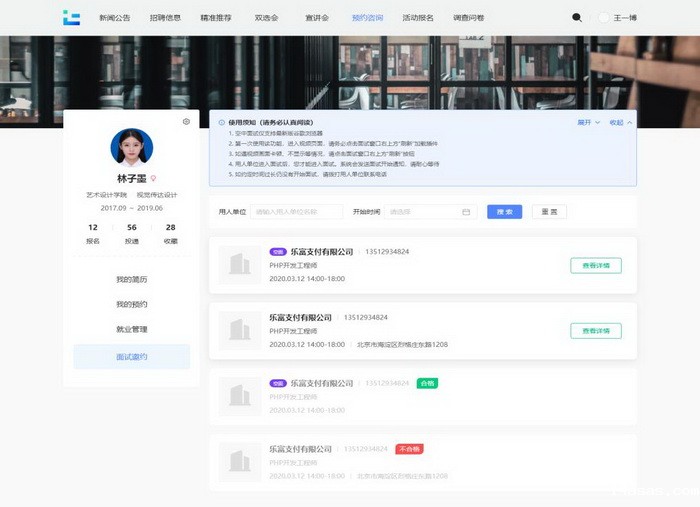Click the company logo of first 乐富支付 listing
Screen dimensions: 700x507
coord(239,265)
